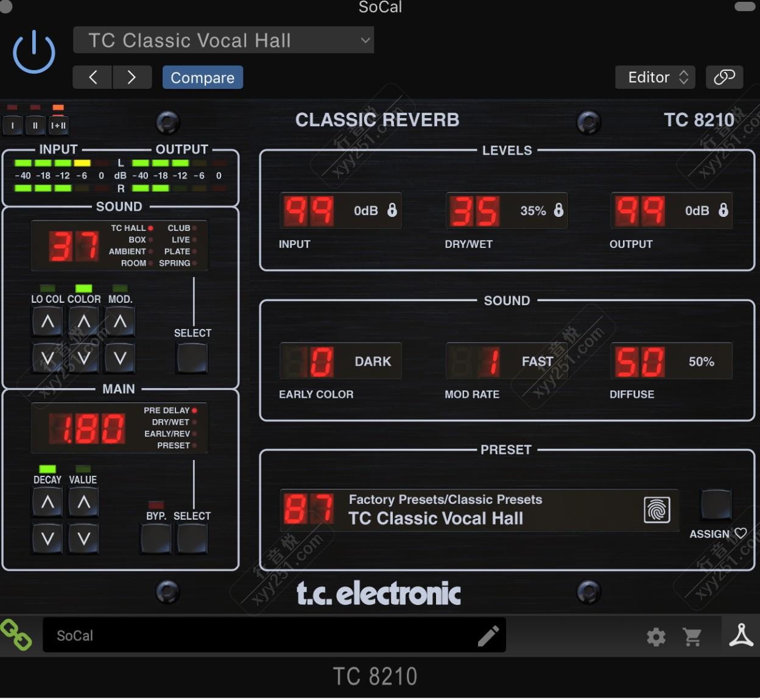Click the MAIN section 180 display
Screen dimensions: 760x700
(x=87, y=428)
